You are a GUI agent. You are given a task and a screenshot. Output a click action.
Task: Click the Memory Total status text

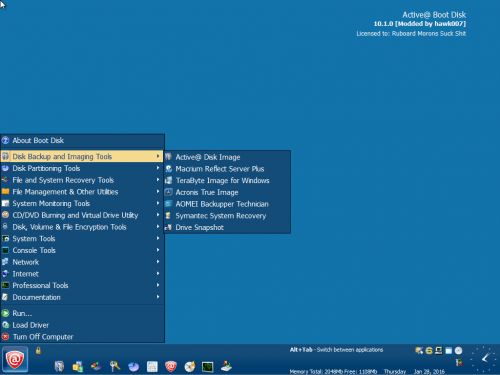click(333, 371)
